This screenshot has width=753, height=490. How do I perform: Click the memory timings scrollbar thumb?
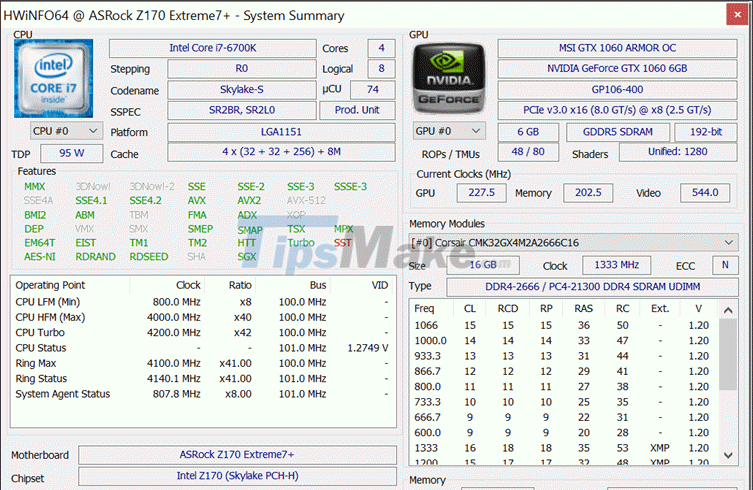tap(728, 355)
